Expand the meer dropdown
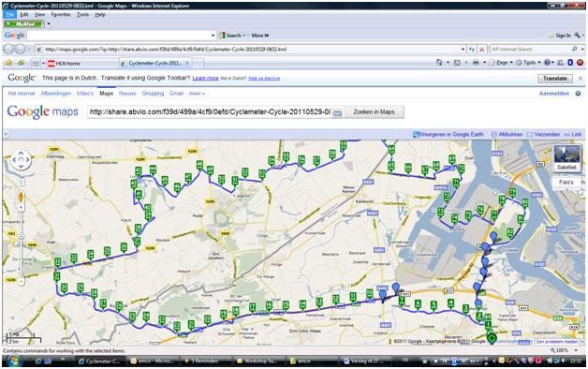588x369 pixels. (x=197, y=94)
